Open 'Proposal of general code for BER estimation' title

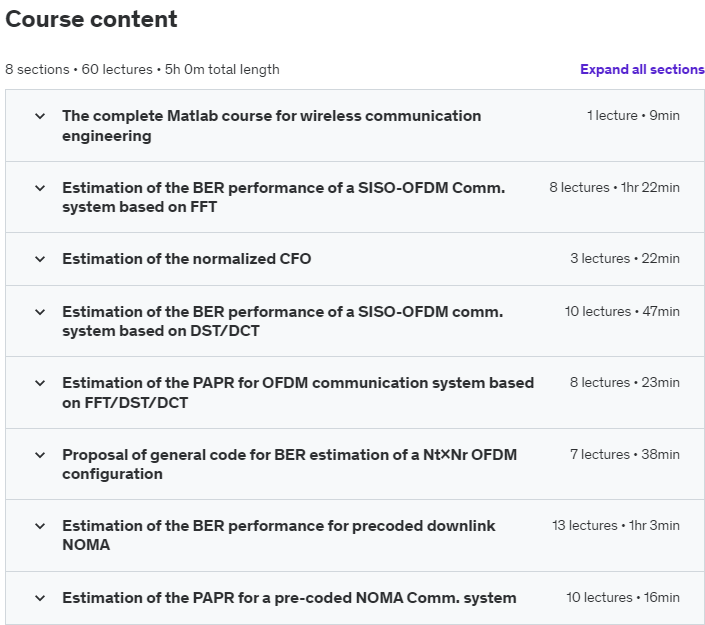[290, 464]
